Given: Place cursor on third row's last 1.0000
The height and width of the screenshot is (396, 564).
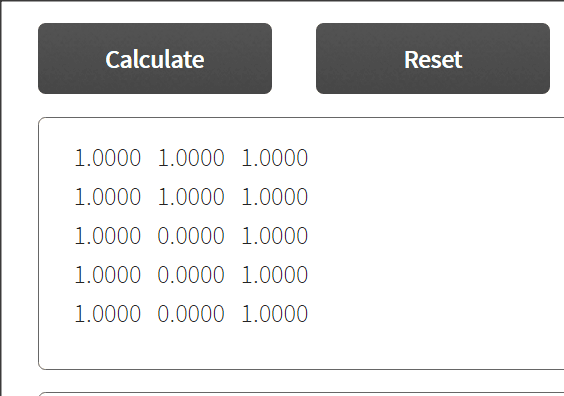Looking at the screenshot, I should click(274, 236).
